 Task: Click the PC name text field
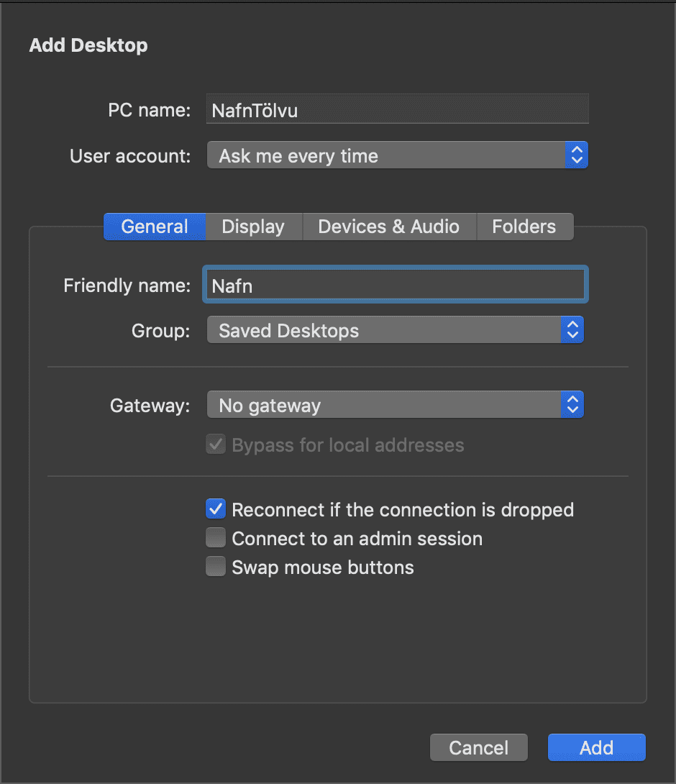(397, 109)
